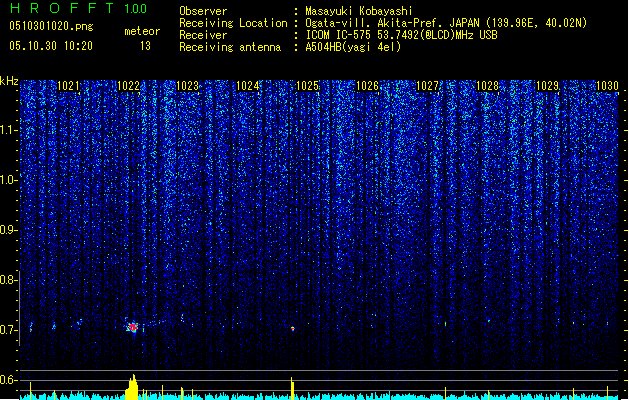The width and height of the screenshot is (629, 400).
Task: Click the 1028 time marker
Action: tap(487, 86)
